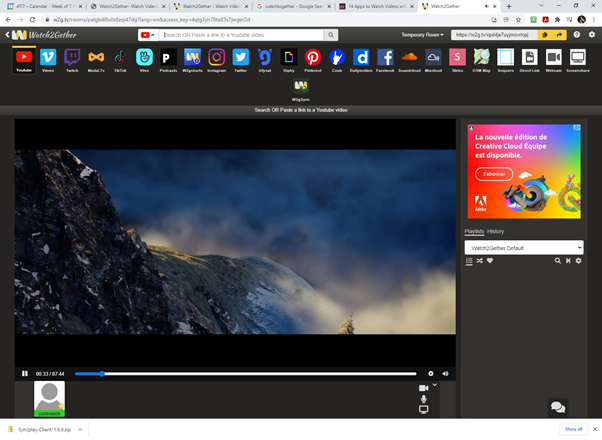
Task: Open a new browser tab
Action: point(509,6)
